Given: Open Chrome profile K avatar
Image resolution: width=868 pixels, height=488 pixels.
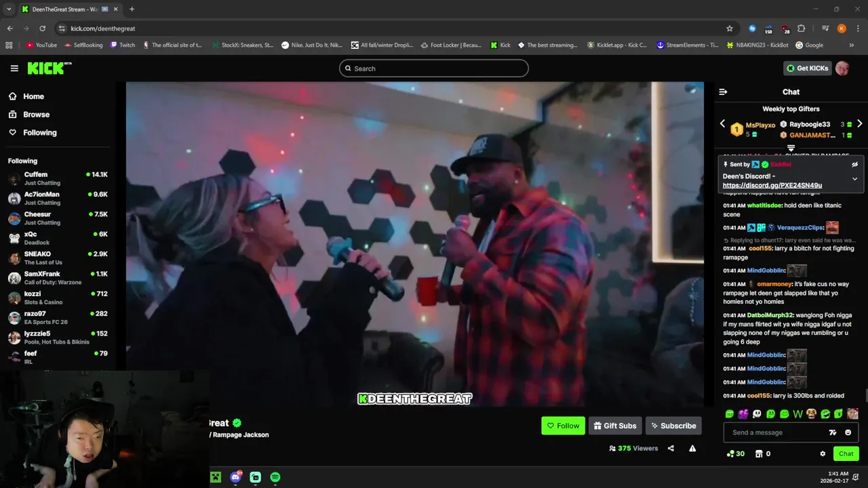Looking at the screenshot, I should point(842,28).
